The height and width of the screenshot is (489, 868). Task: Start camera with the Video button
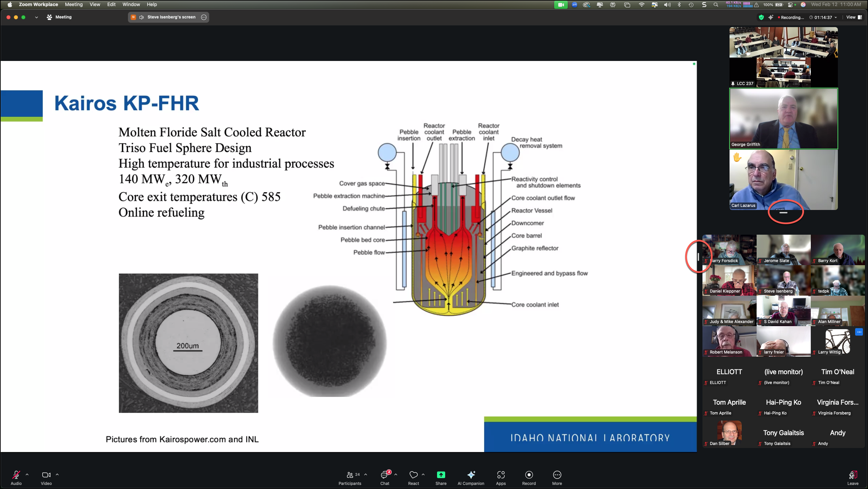pos(46,477)
